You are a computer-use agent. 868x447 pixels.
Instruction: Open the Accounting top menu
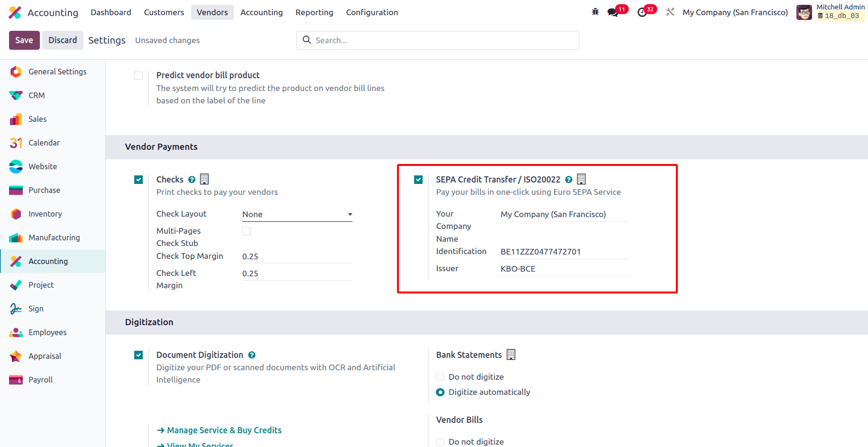coord(261,12)
